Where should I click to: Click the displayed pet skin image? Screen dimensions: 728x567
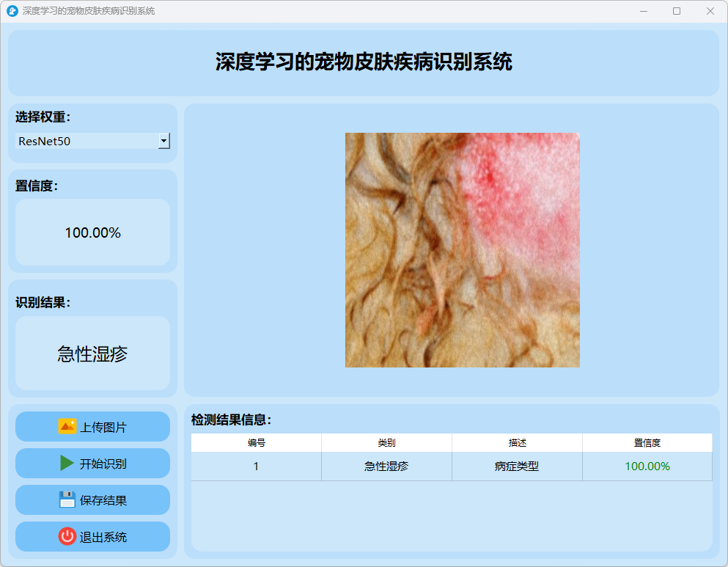click(463, 250)
